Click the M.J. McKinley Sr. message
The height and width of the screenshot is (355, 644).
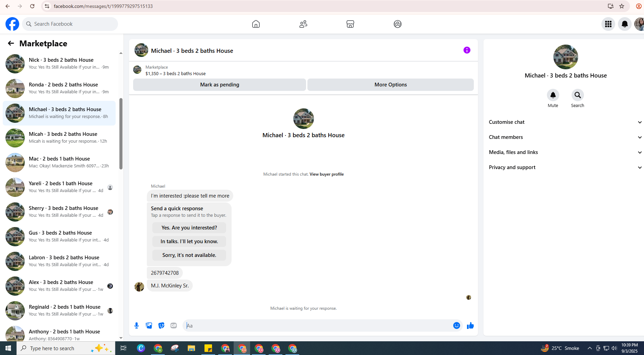tap(170, 286)
